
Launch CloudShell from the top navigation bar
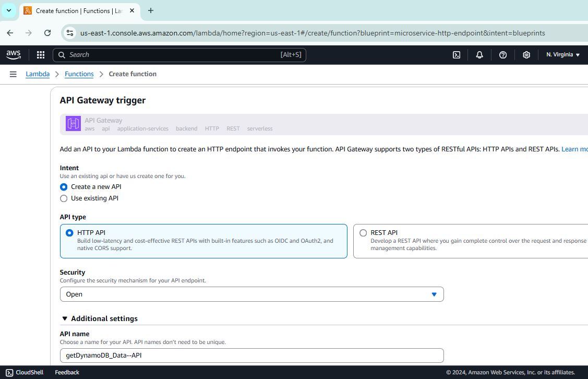(457, 55)
